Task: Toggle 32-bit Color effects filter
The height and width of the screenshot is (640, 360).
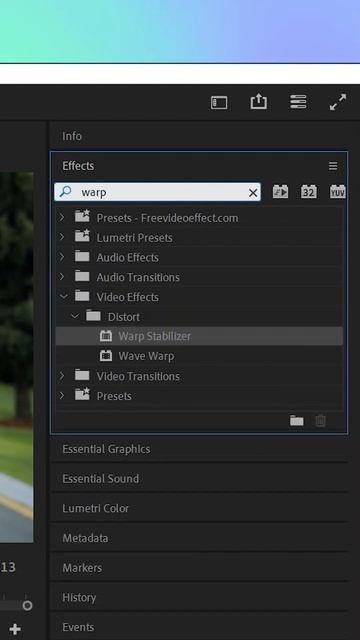Action: pyautogui.click(x=309, y=192)
